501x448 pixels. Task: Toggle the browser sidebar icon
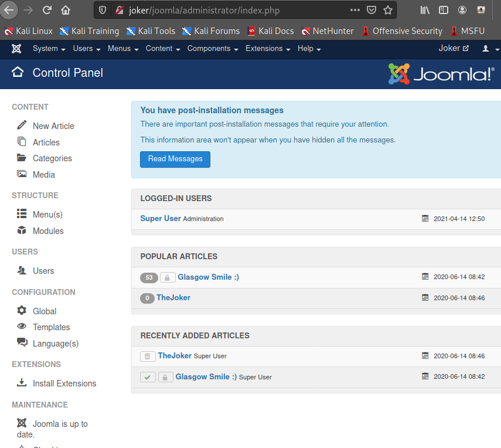point(444,10)
